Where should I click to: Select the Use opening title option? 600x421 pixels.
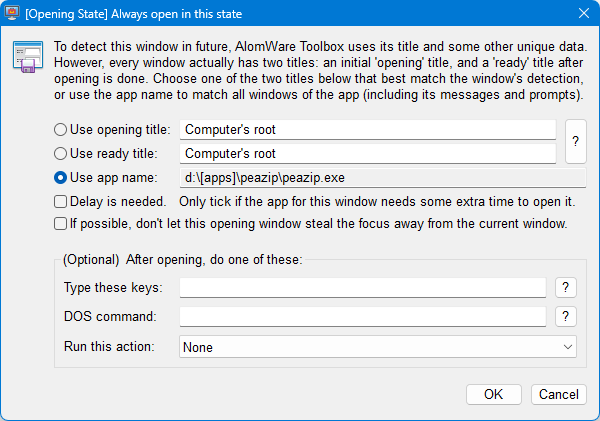point(61,129)
